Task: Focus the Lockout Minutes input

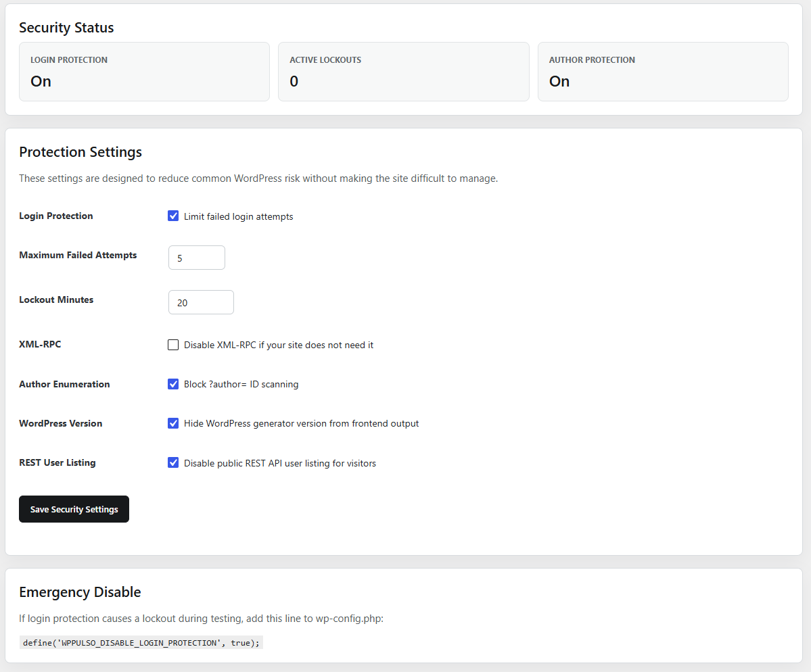Action: (x=201, y=302)
